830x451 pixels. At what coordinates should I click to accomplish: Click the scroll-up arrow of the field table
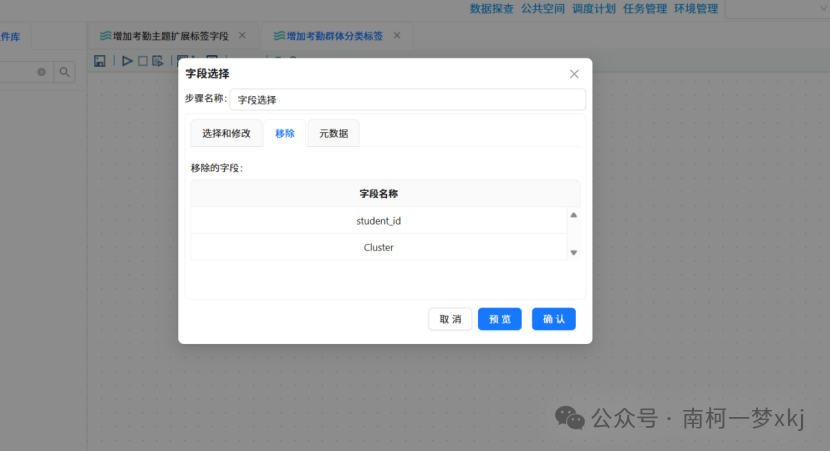coord(573,215)
